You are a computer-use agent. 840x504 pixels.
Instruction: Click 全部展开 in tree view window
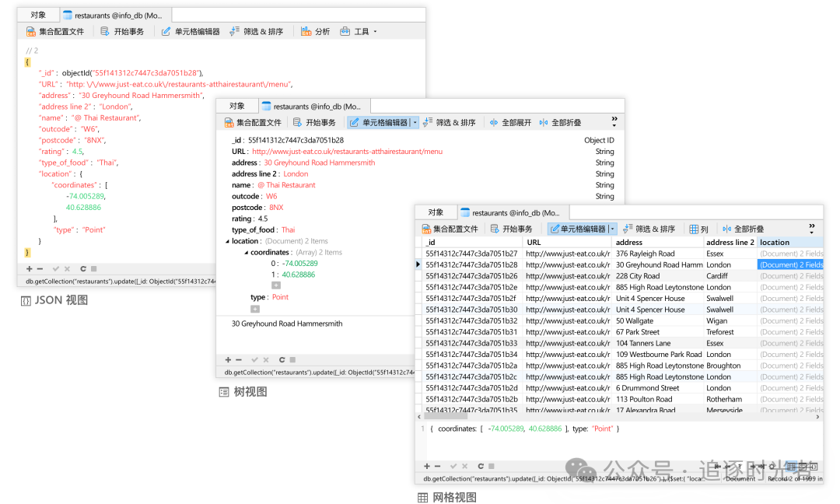[x=510, y=123]
